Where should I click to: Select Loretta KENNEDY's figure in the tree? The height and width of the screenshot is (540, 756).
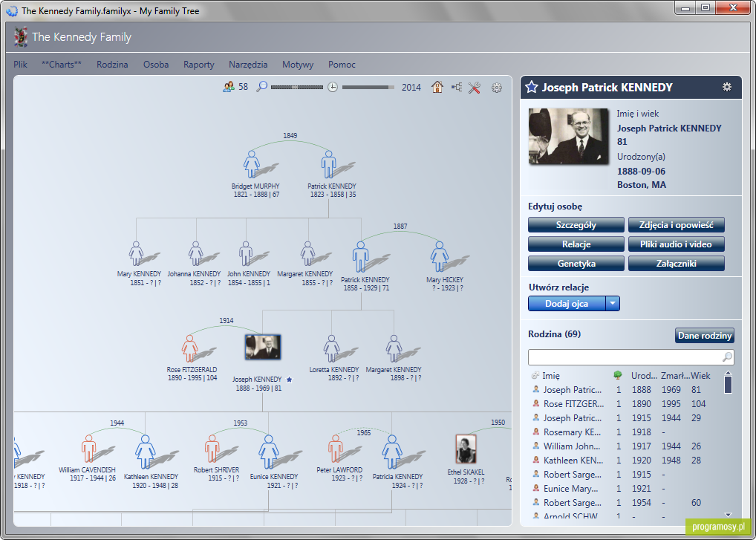(x=331, y=348)
